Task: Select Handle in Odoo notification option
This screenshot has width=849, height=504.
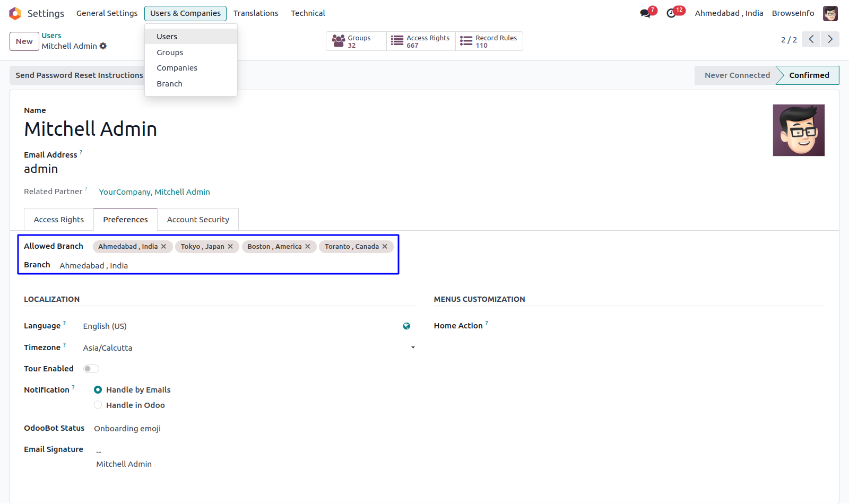Action: click(98, 405)
